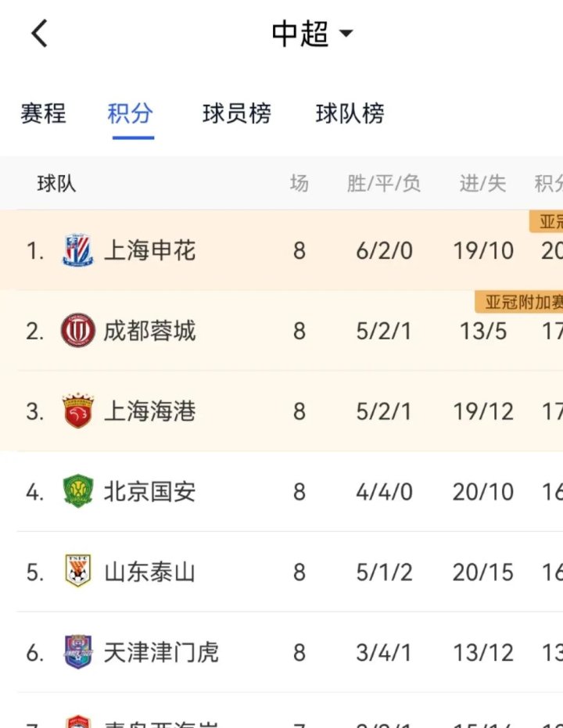Tap the back arrow icon
Screen dimensions: 563x728
click(39, 34)
